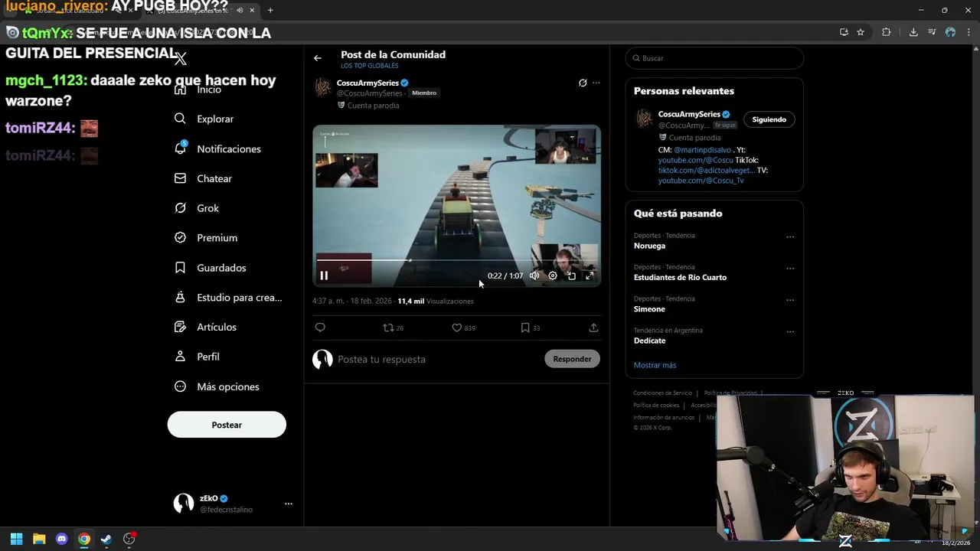The height and width of the screenshot is (551, 980).
Task: Click the Postear button
Action: point(227,425)
